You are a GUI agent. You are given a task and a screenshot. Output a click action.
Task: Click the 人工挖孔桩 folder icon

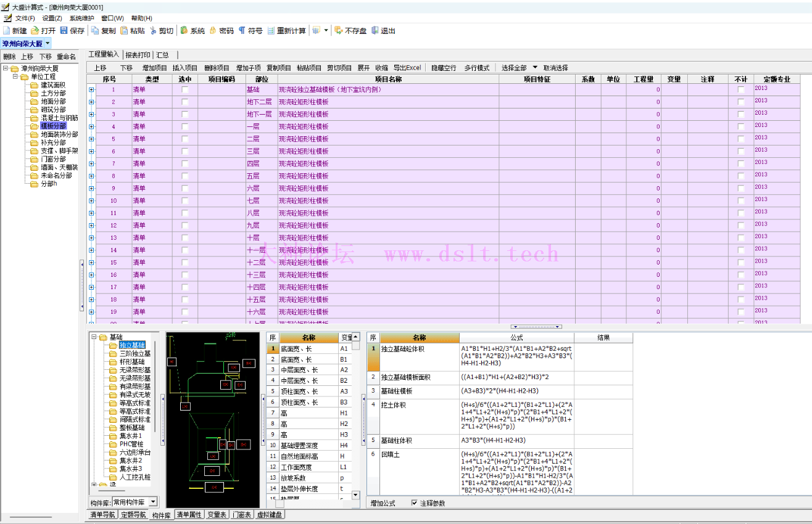tap(113, 477)
